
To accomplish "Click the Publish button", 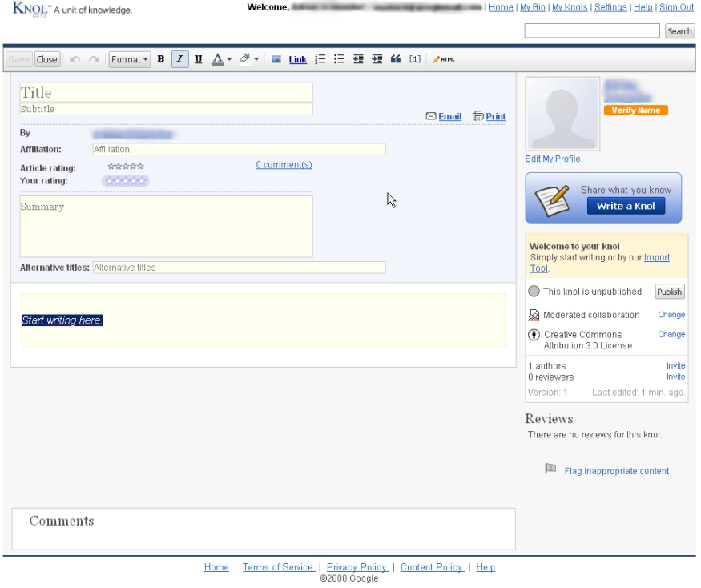I will [x=669, y=292].
